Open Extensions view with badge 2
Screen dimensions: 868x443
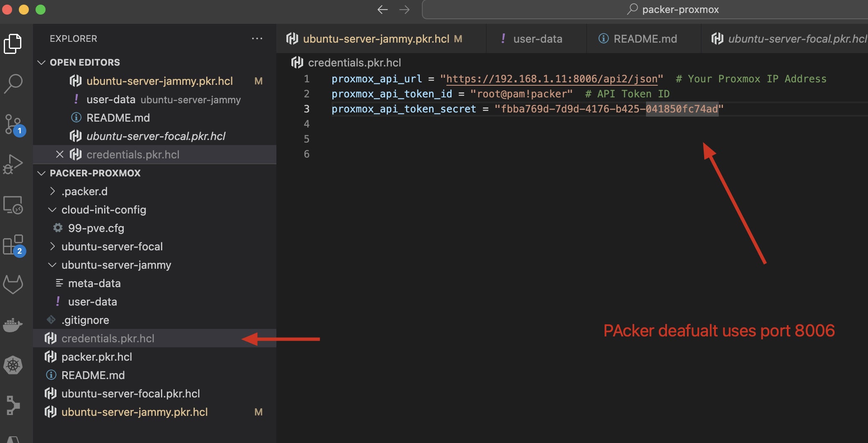tap(14, 245)
